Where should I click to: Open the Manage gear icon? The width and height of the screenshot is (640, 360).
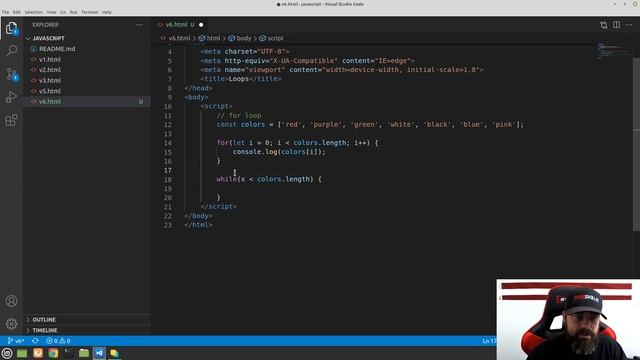pyautogui.click(x=11, y=324)
